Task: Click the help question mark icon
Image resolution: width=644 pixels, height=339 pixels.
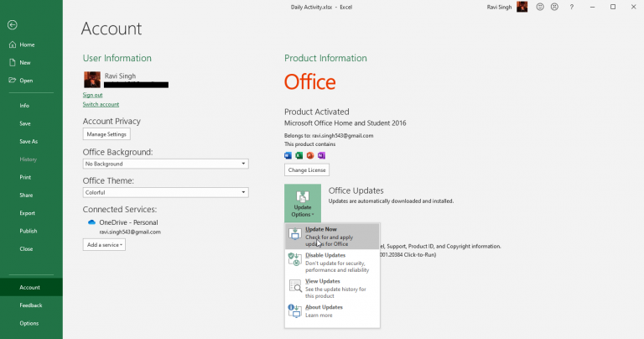Action: click(x=571, y=7)
